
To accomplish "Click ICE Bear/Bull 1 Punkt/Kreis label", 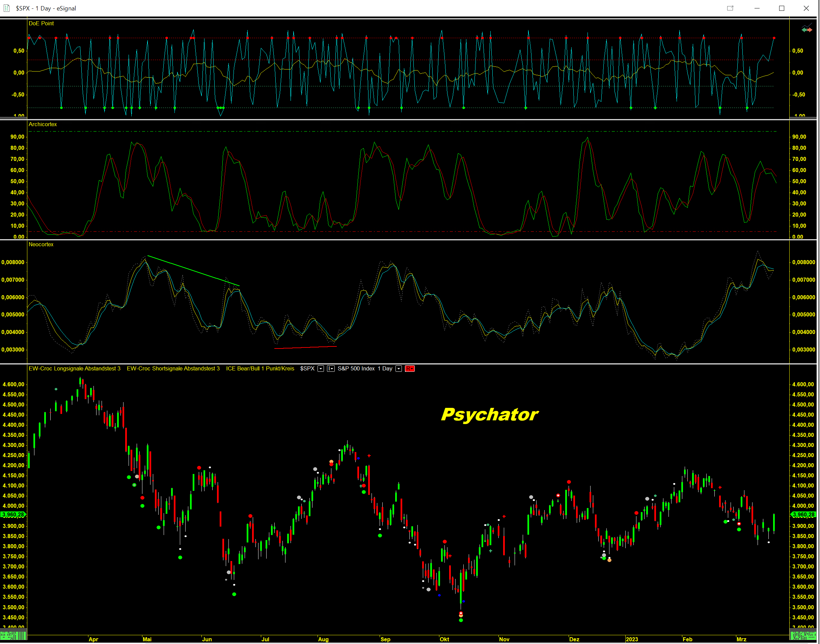I will coord(260,369).
